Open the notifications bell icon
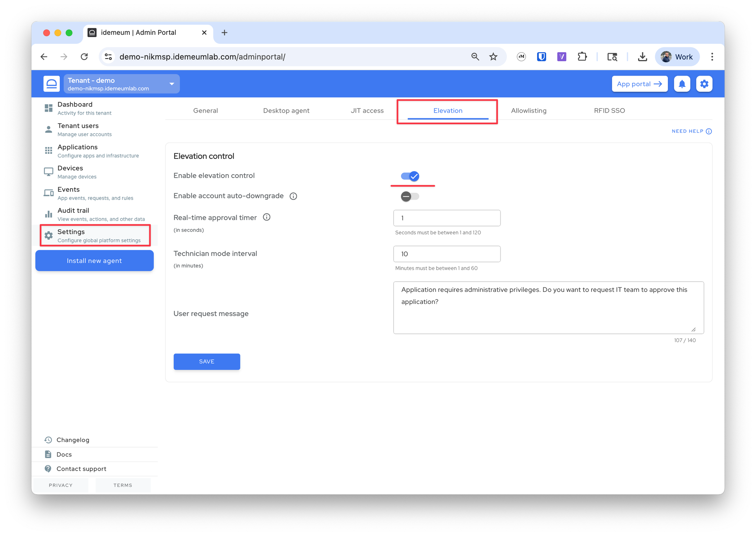Image resolution: width=756 pixels, height=536 pixels. tap(682, 84)
